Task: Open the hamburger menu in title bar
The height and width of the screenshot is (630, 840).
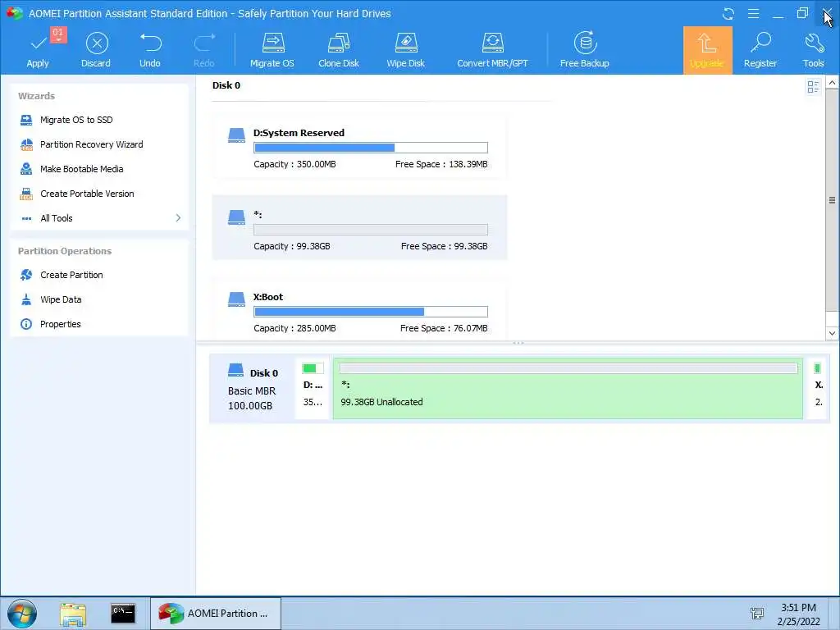Action: [x=753, y=13]
